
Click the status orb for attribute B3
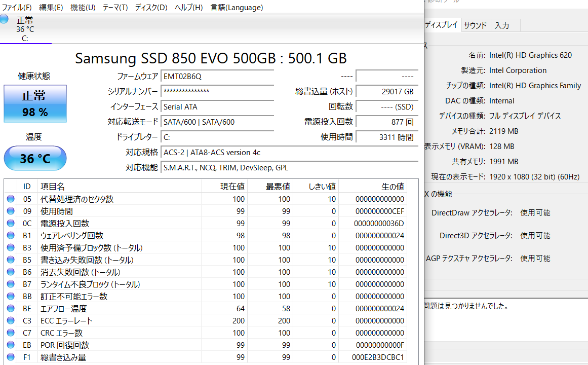tap(11, 247)
